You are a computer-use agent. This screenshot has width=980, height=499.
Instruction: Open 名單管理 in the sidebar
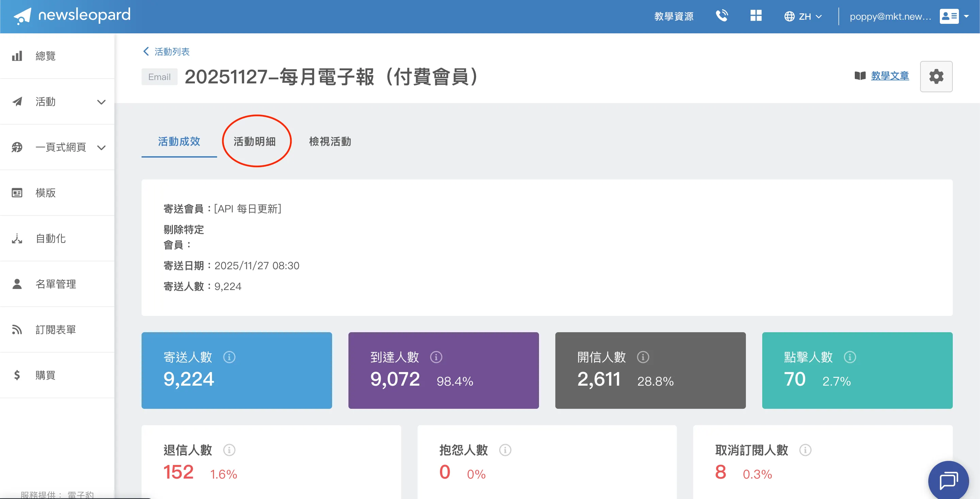click(x=55, y=284)
